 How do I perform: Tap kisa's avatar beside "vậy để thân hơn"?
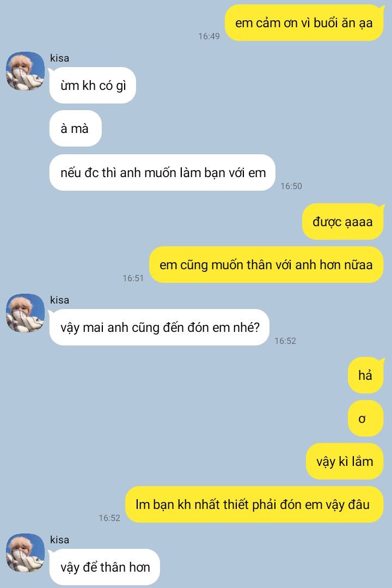coord(25,553)
